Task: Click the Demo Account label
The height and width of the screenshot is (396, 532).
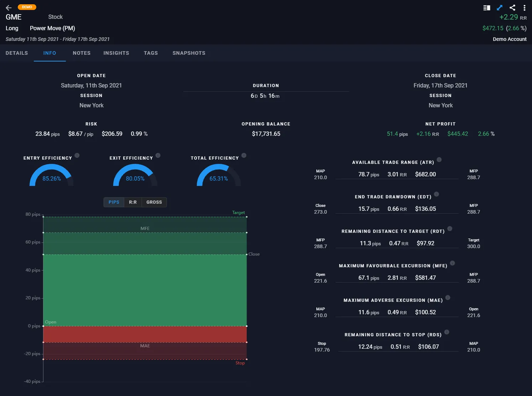Action: (510, 39)
